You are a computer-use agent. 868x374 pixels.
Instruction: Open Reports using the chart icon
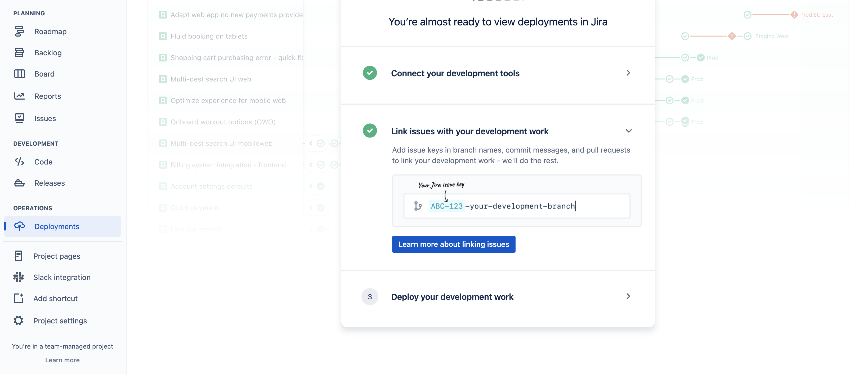point(19,96)
